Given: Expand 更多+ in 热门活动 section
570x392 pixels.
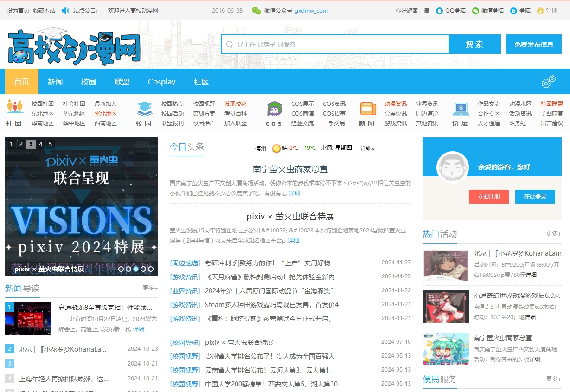Looking at the screenshot, I should click(x=554, y=234).
